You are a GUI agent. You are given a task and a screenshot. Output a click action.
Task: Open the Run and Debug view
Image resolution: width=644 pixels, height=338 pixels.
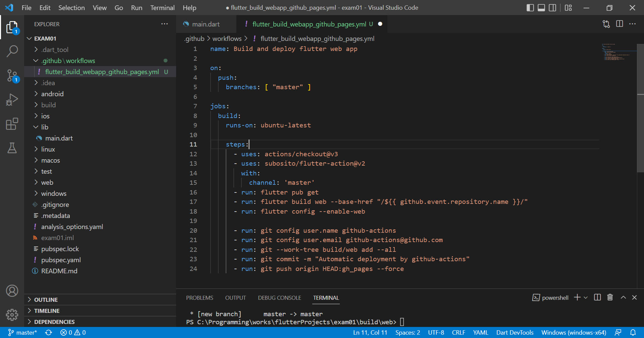click(12, 100)
